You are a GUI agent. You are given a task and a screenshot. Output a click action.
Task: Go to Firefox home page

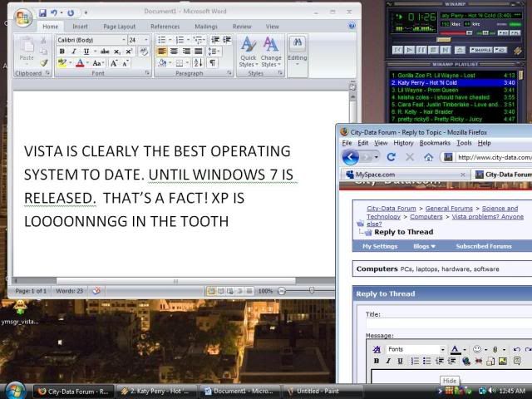tap(429, 157)
